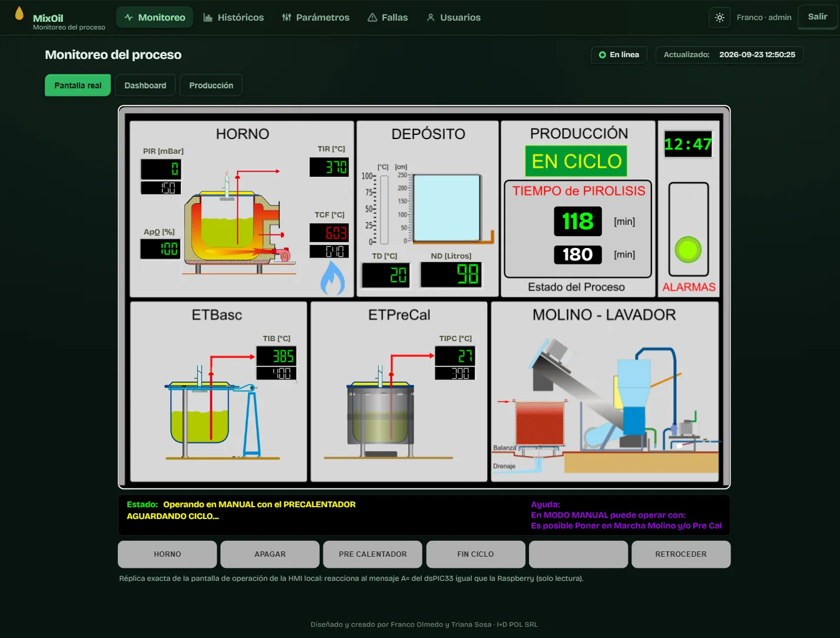
Task: Switch to the Dashboard tab
Action: 145,85
